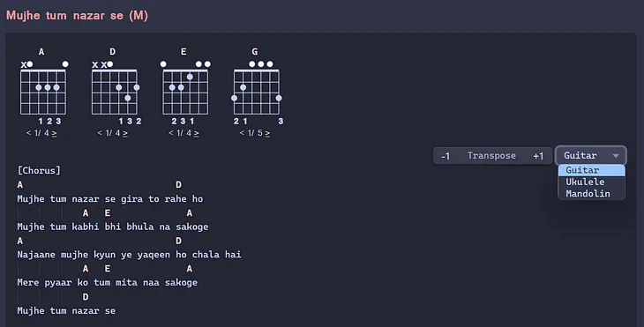The height and width of the screenshot is (327, 644).
Task: Choose Guitar from the instrument list
Action: click(591, 170)
